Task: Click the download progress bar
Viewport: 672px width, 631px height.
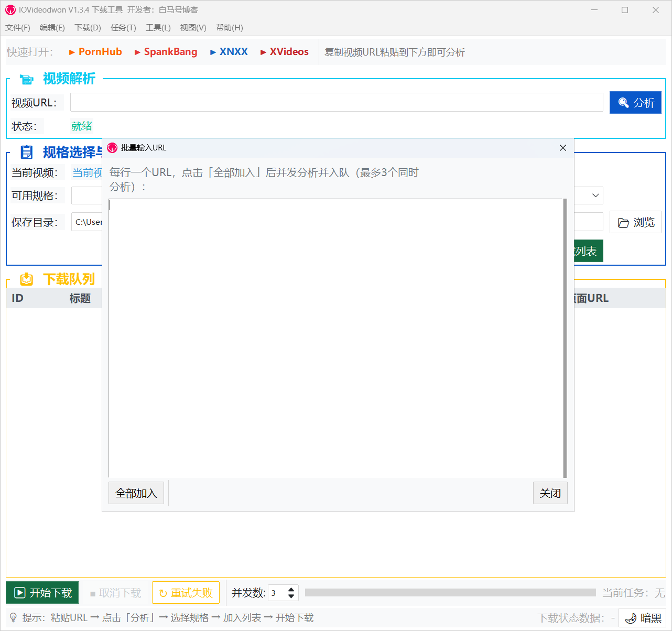Action: 450,592
